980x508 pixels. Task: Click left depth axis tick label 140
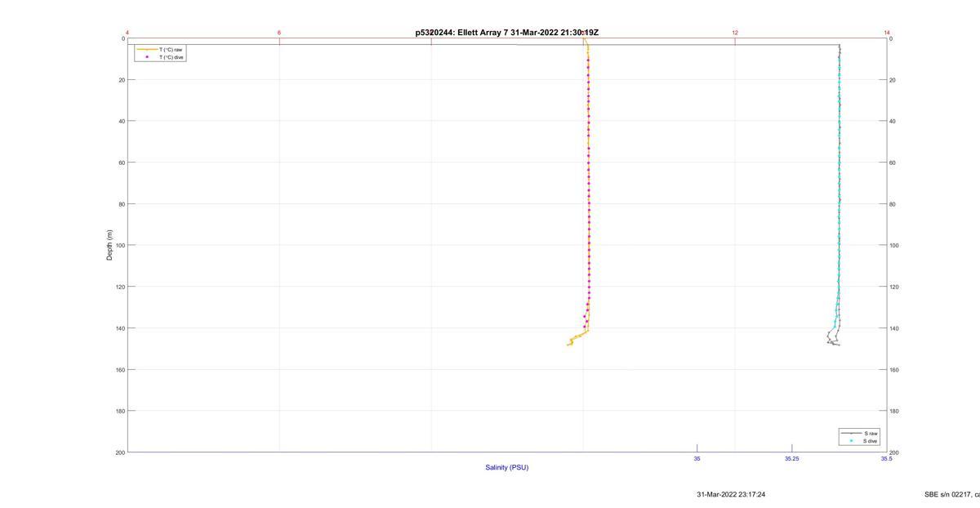[119, 328]
